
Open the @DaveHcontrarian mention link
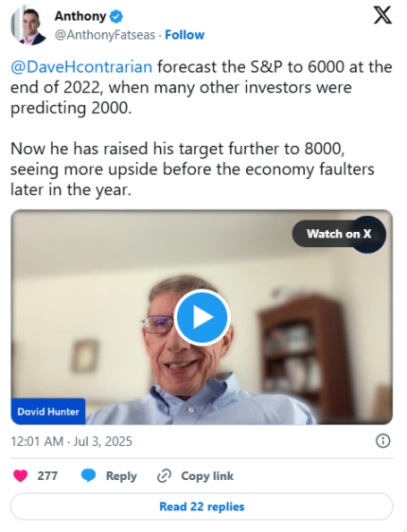point(81,67)
